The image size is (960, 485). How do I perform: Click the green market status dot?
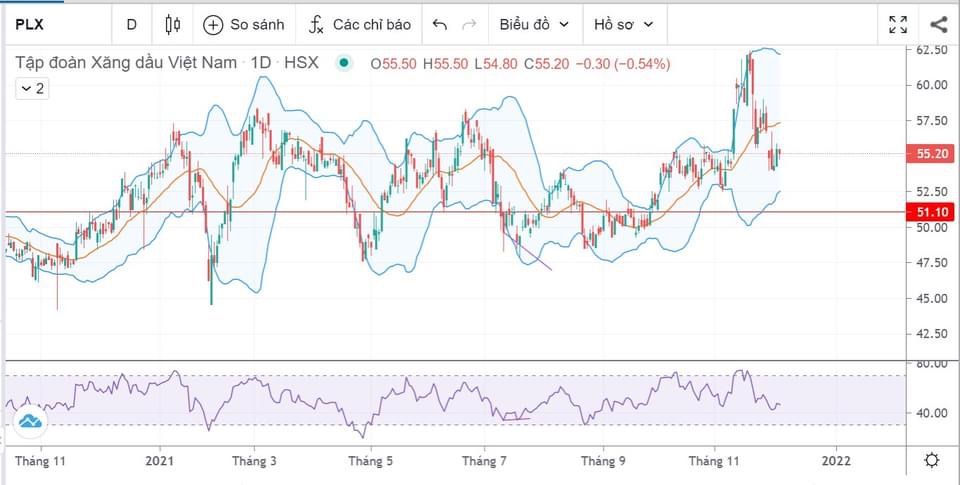(x=344, y=63)
